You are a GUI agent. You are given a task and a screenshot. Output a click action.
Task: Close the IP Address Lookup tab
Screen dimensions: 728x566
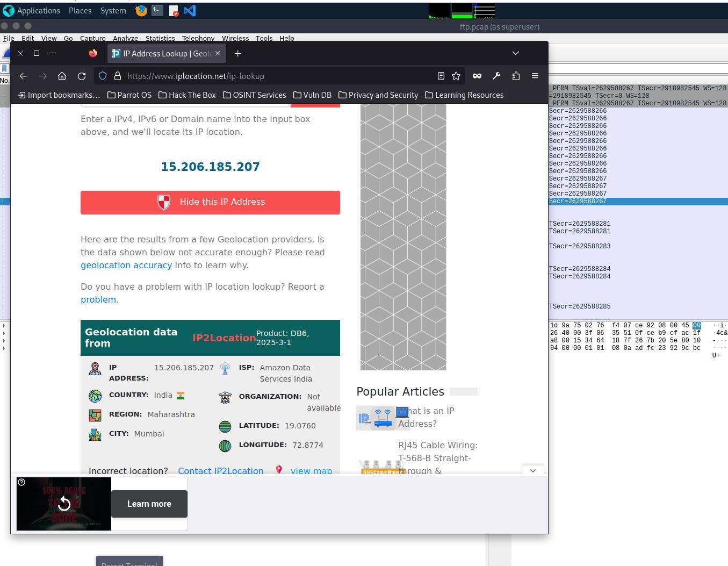pyautogui.click(x=218, y=53)
